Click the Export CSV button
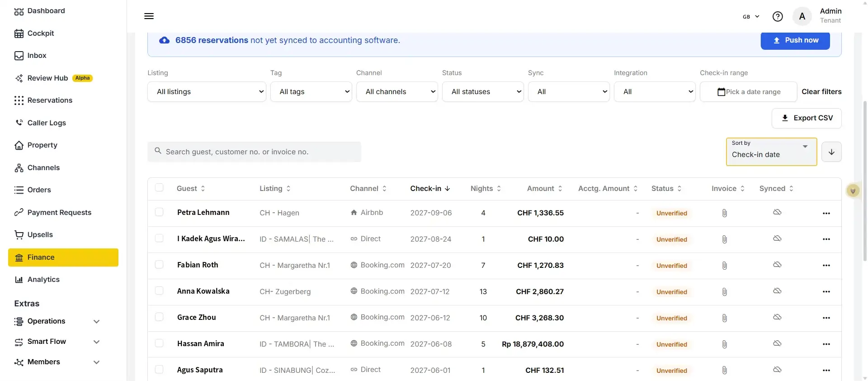The image size is (868, 381). 807,118
